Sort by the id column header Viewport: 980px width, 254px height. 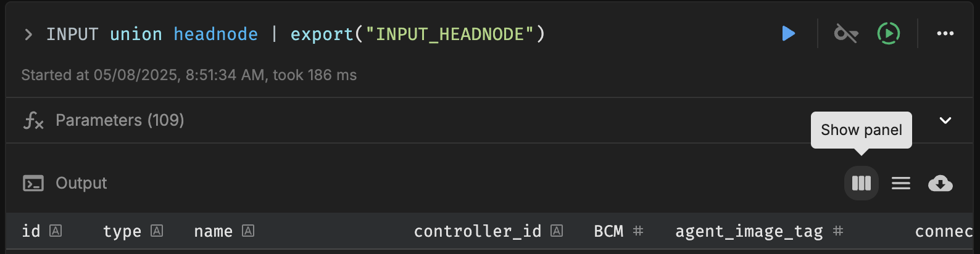tap(31, 231)
